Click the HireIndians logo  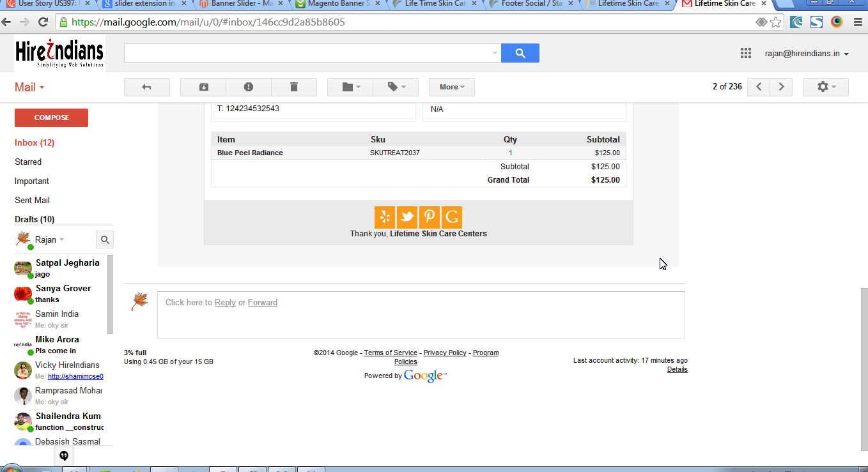click(59, 54)
